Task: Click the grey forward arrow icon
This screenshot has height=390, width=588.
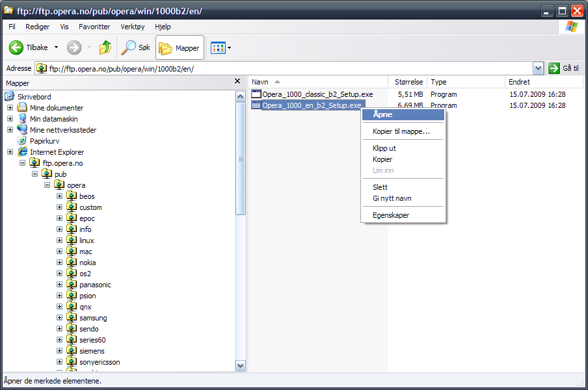Action: pyautogui.click(x=74, y=47)
